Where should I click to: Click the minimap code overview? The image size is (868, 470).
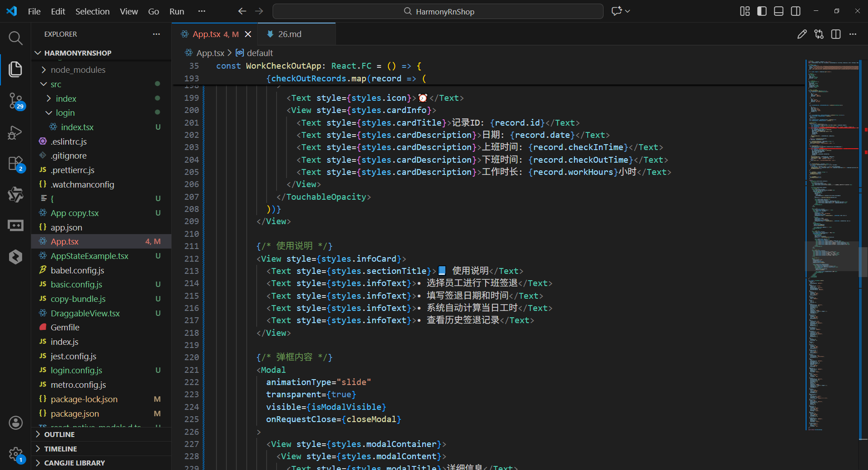pos(832,244)
